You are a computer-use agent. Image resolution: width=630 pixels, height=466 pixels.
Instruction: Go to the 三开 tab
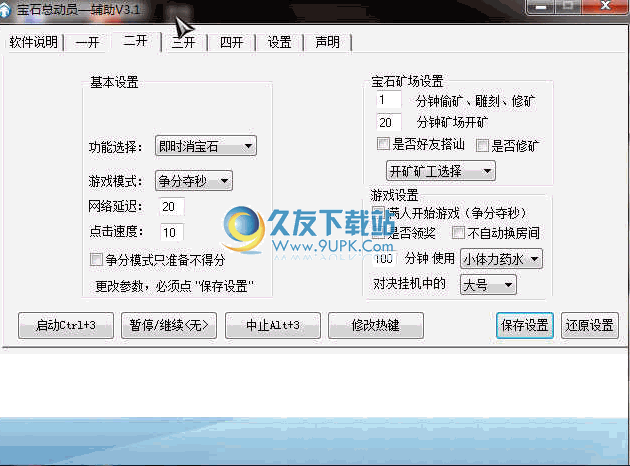pos(184,42)
